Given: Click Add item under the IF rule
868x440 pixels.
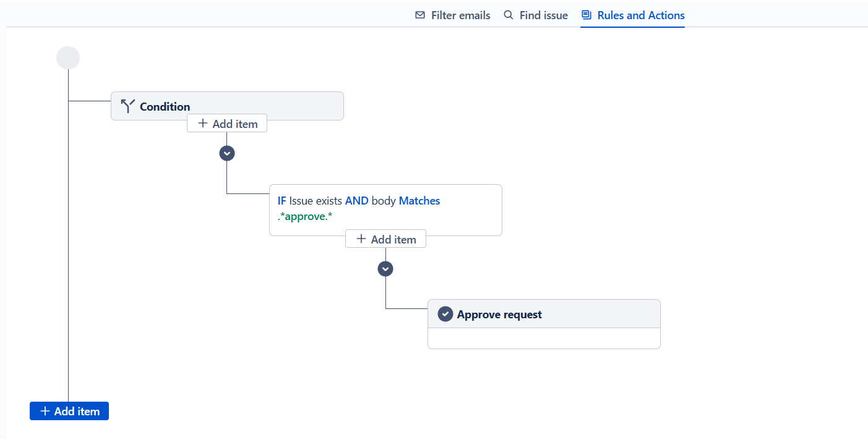Looking at the screenshot, I should pos(385,239).
